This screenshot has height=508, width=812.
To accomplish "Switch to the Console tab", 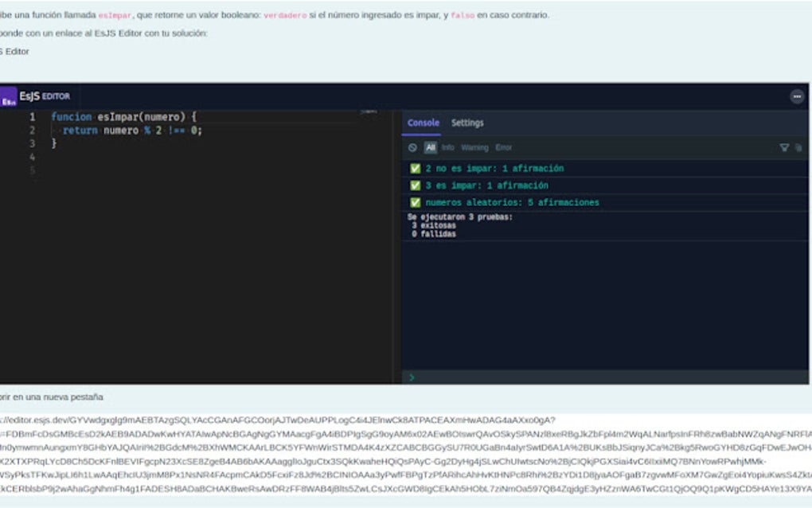I will 423,123.
